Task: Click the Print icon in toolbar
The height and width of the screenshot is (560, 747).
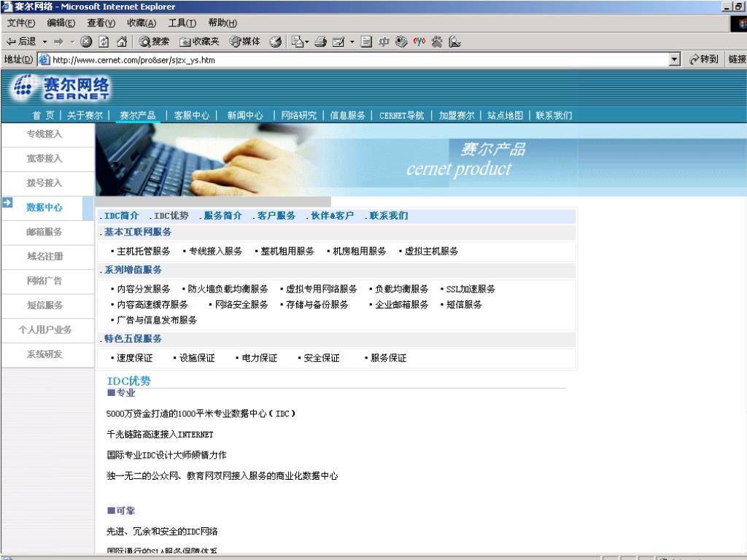Action: [x=321, y=42]
